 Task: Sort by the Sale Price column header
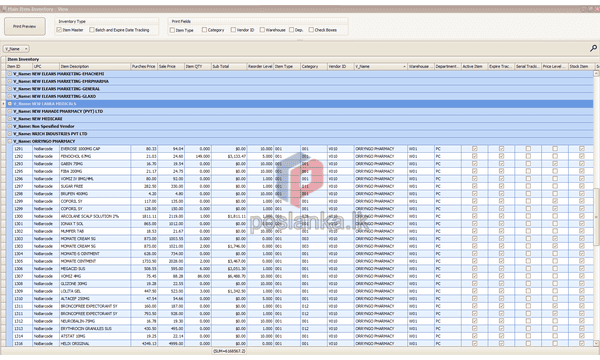point(171,67)
